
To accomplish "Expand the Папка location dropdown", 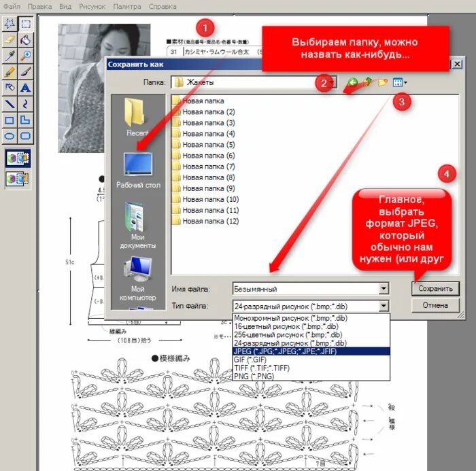I will click(332, 82).
